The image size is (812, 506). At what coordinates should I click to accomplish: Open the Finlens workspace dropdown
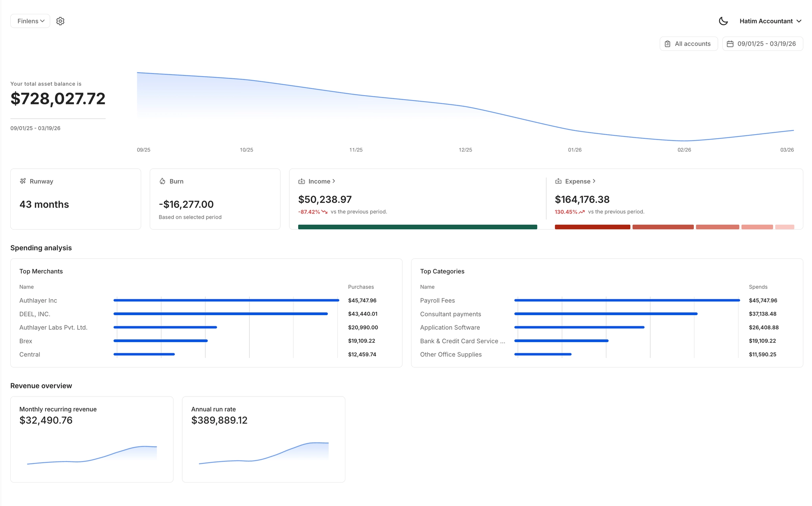pos(30,21)
